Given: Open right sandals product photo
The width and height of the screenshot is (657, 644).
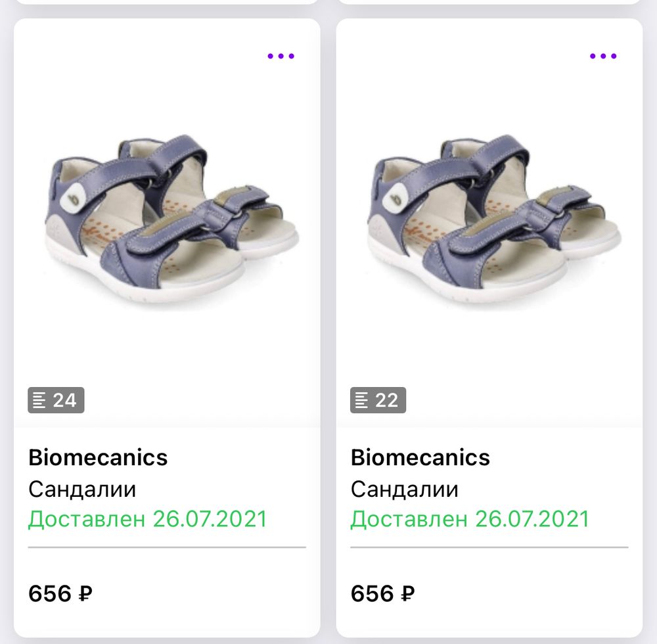Looking at the screenshot, I should 495,219.
